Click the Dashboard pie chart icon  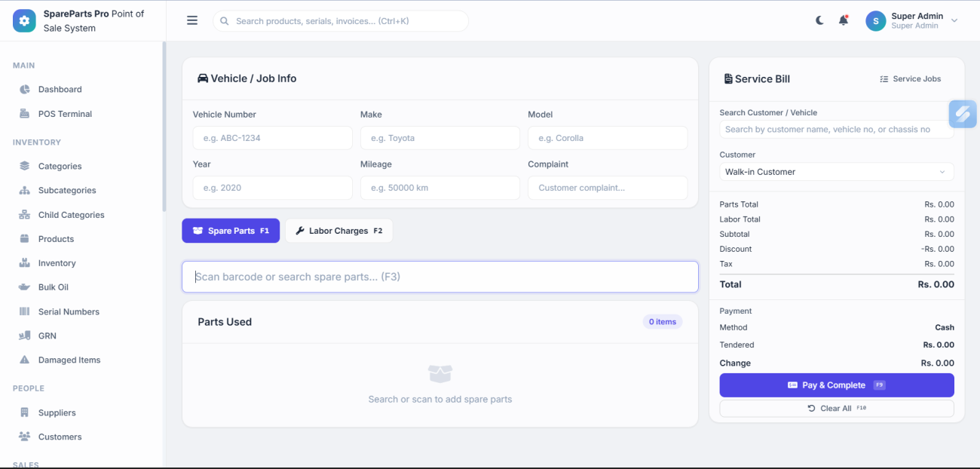[x=24, y=89]
